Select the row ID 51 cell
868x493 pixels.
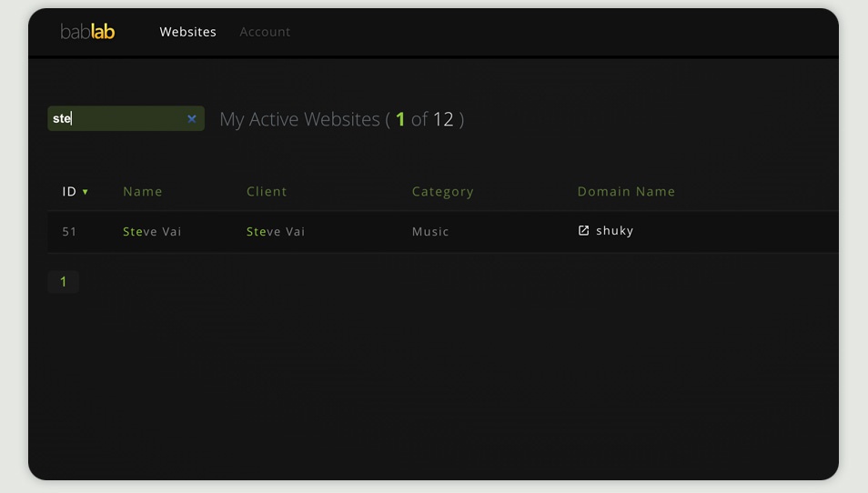(69, 232)
